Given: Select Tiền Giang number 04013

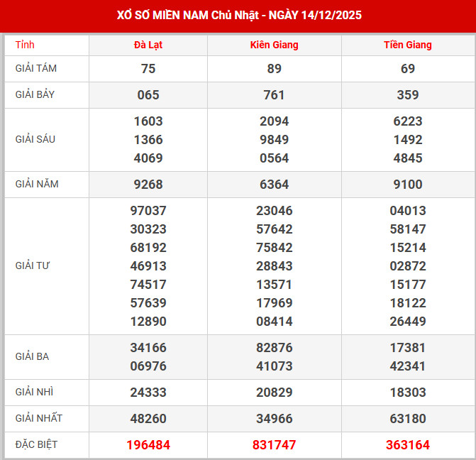Looking at the screenshot, I should pyautogui.click(x=408, y=211).
